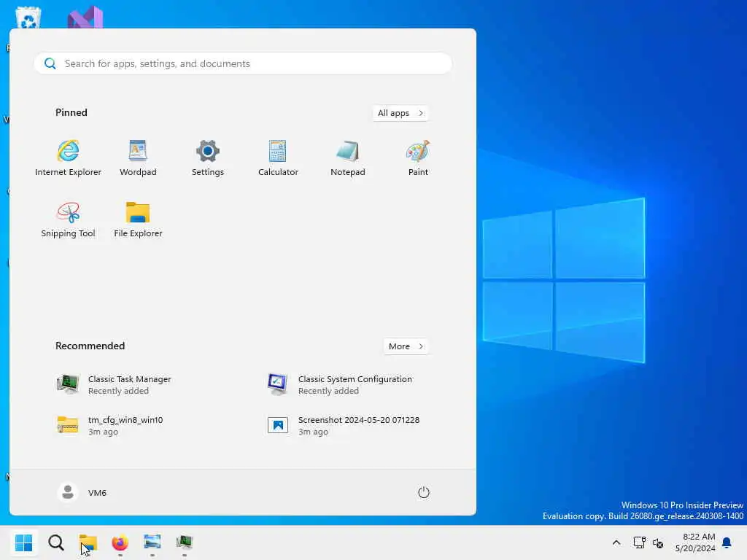The width and height of the screenshot is (747, 560).
Task: Show all apps list
Action: [400, 113]
